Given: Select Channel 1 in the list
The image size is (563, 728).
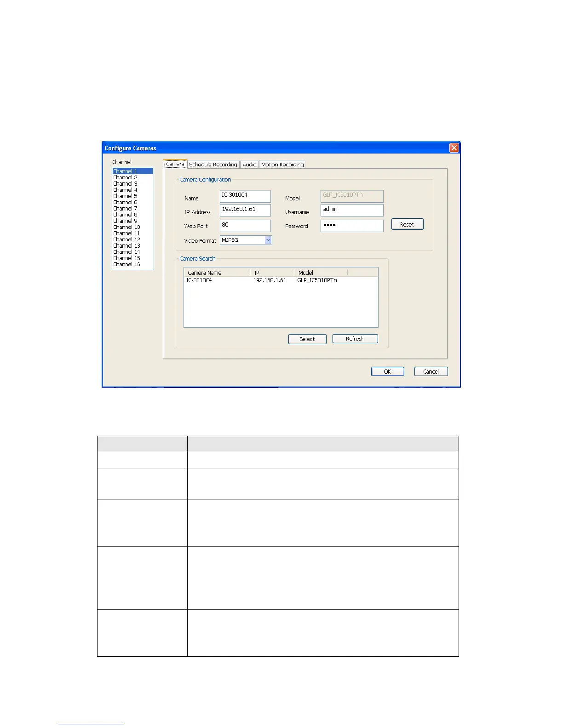Looking at the screenshot, I should pyautogui.click(x=133, y=171).
